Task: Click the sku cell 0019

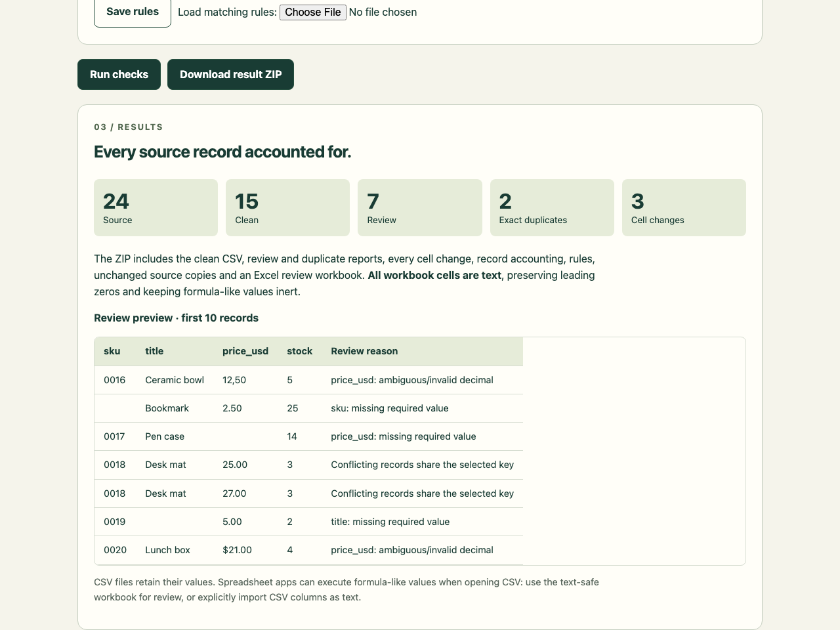Action: pos(115,522)
